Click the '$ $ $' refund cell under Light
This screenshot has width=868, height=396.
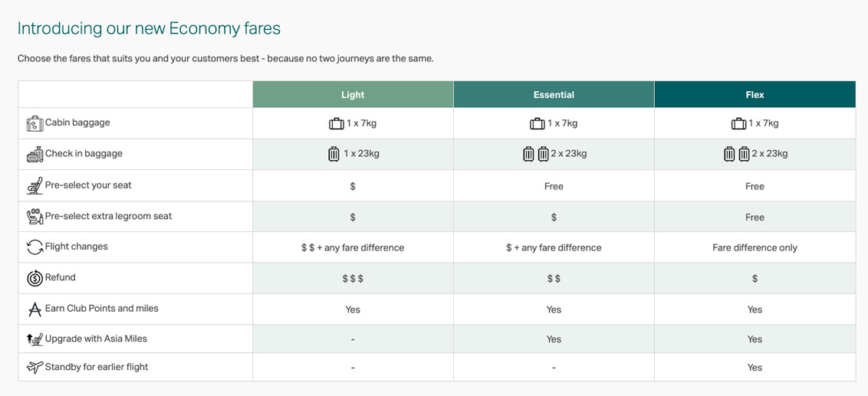click(353, 279)
